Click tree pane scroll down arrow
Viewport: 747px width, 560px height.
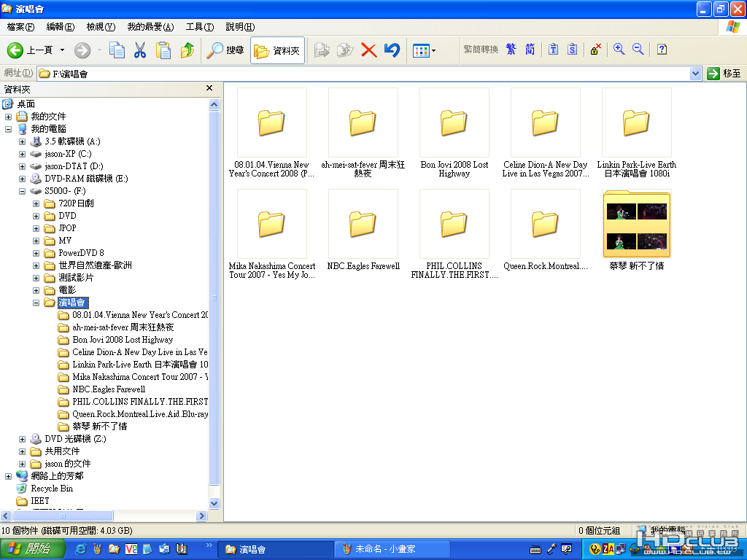pos(214,503)
